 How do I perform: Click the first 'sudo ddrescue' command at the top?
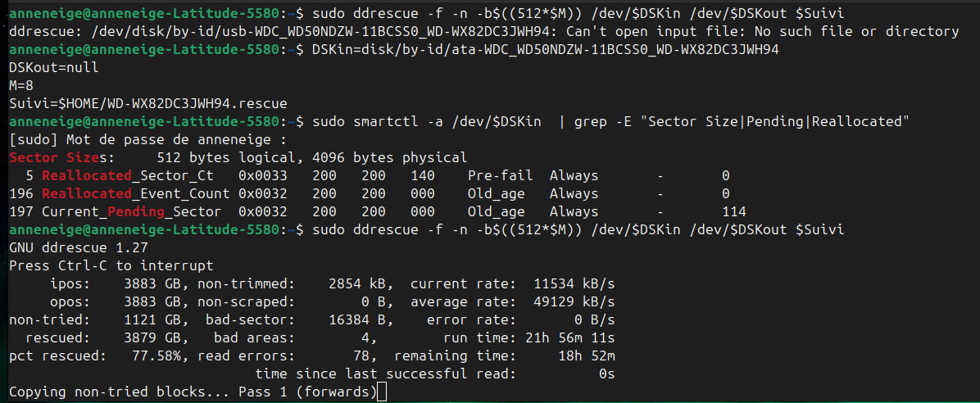coord(578,13)
